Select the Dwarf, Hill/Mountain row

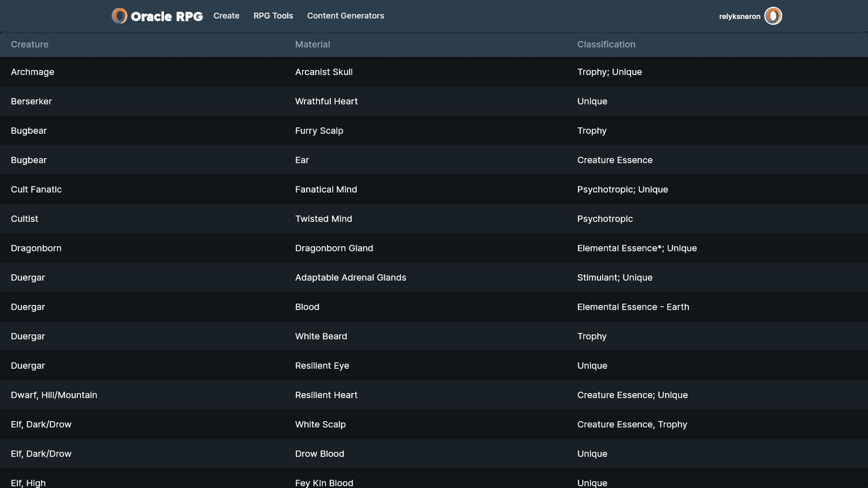tap(54, 396)
